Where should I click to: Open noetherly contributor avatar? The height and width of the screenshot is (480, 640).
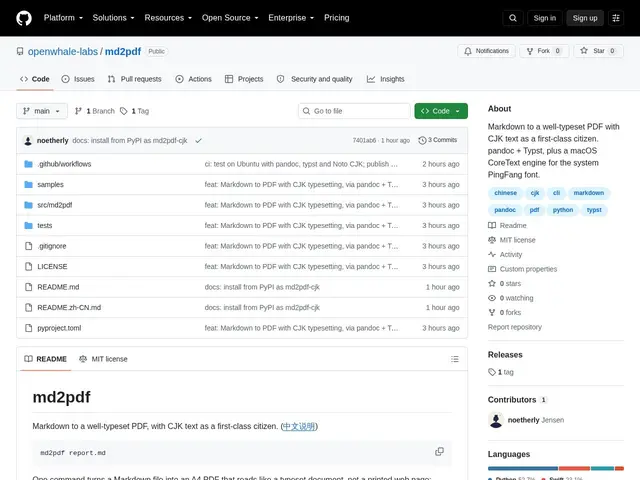point(496,420)
